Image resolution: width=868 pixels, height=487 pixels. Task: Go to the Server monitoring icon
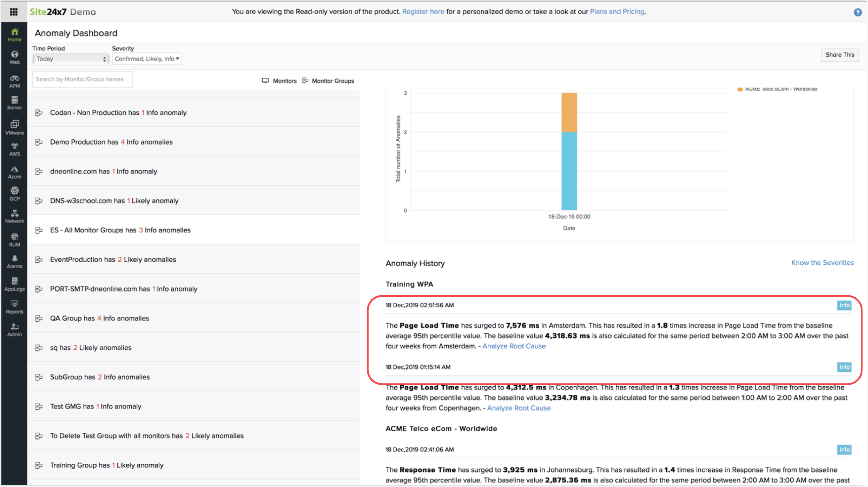coord(14,103)
